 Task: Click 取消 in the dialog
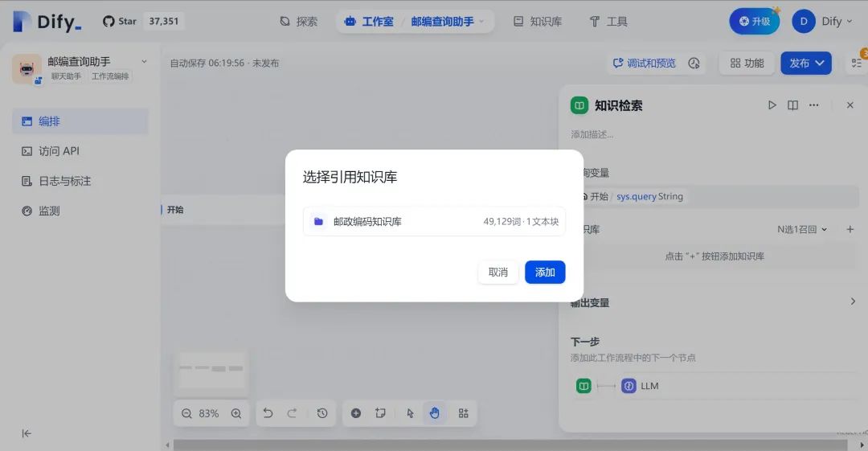[497, 272]
